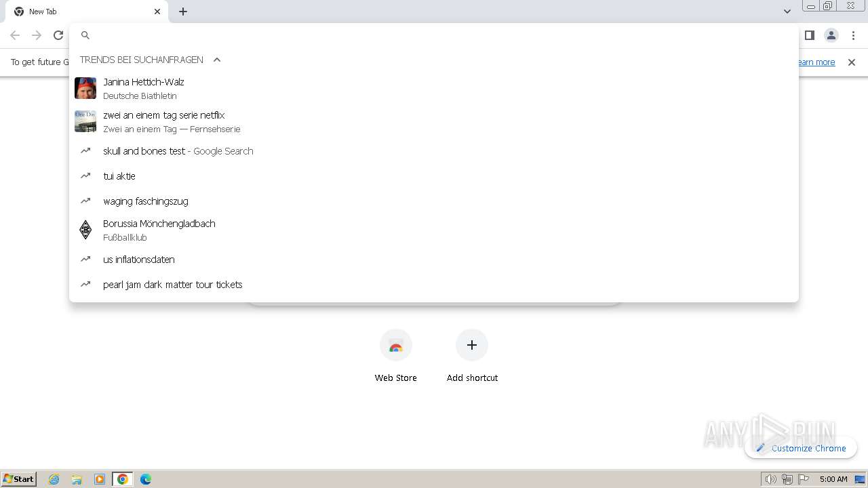Select the New Tab browser tab
Viewport: 868px width, 488px height.
(x=86, y=12)
